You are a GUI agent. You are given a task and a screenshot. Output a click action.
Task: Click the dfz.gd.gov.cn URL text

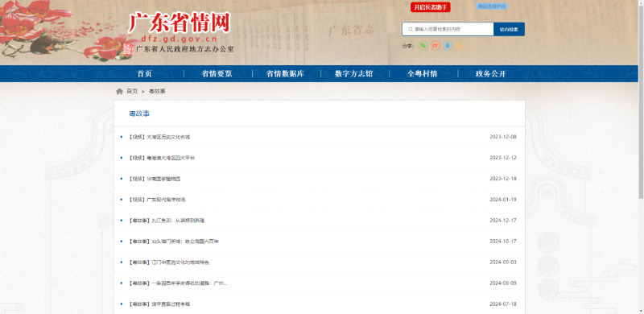click(179, 39)
